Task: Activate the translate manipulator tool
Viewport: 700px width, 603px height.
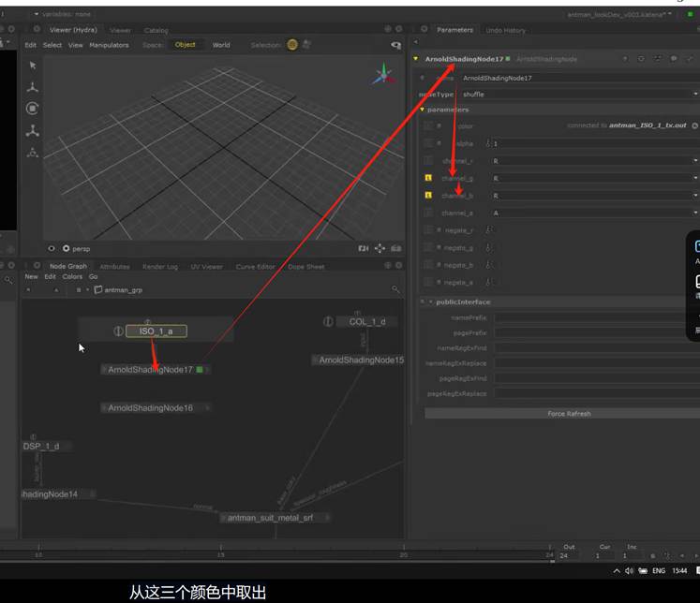Action: pos(33,87)
